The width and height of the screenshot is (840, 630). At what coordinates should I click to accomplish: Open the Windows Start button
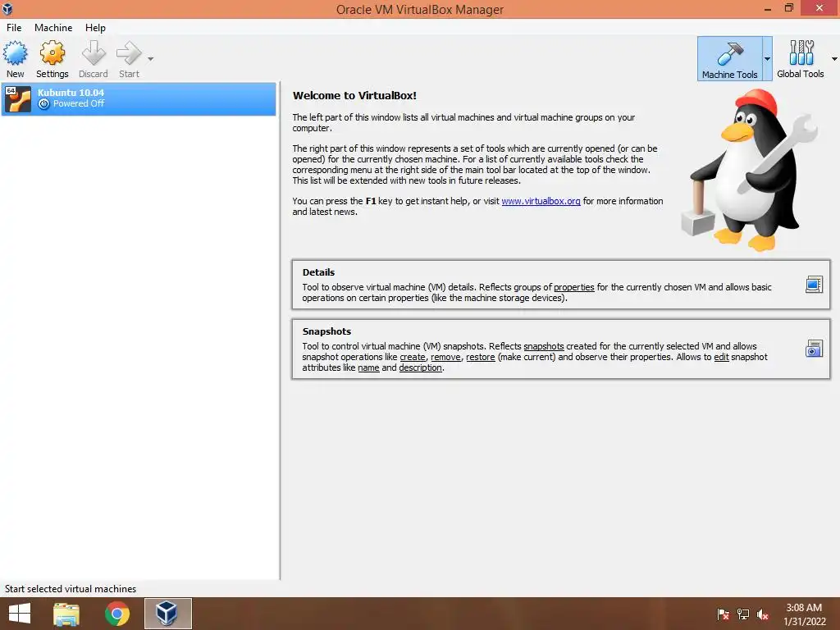pos(20,614)
